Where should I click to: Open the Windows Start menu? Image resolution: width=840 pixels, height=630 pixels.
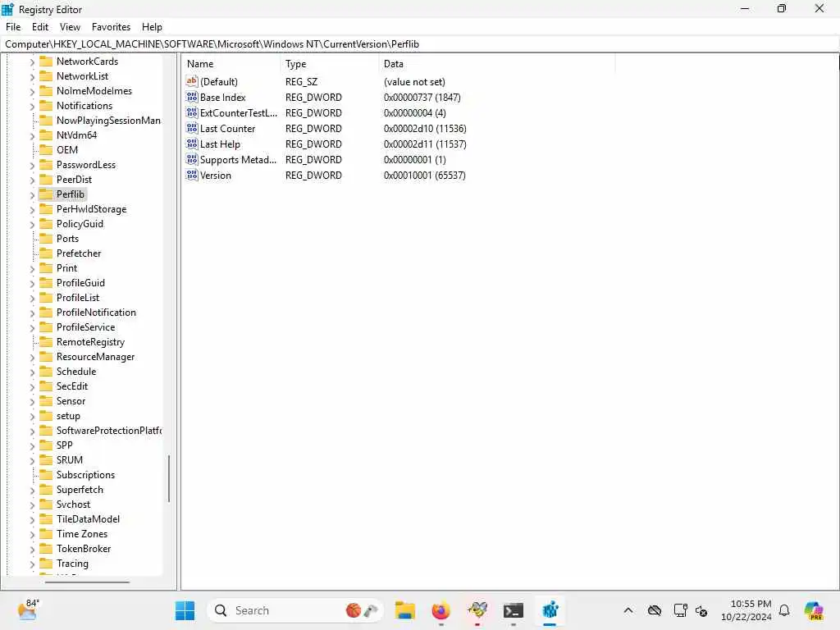click(185, 610)
